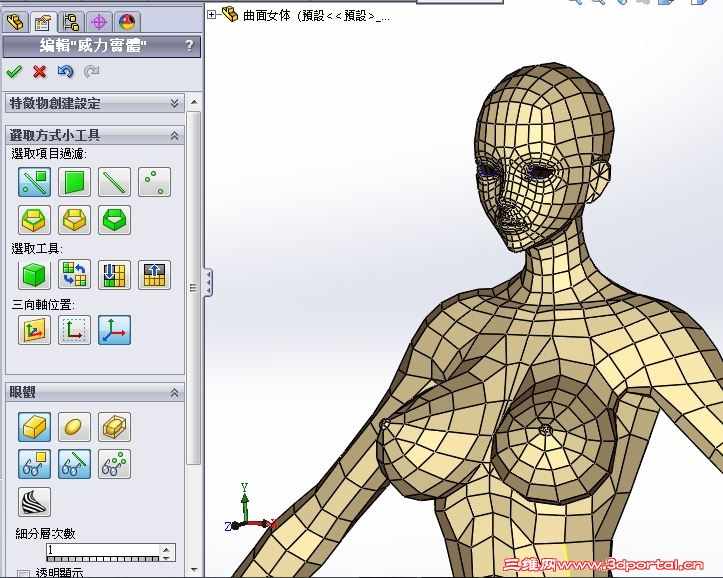Screen dimensions: 723x578
Task: Click the panel scrollbar down arrow
Action: [x=194, y=570]
